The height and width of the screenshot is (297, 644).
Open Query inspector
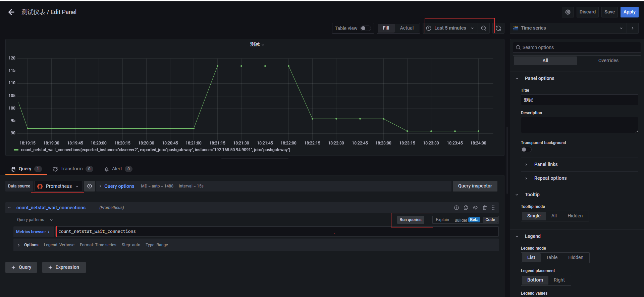(475, 186)
